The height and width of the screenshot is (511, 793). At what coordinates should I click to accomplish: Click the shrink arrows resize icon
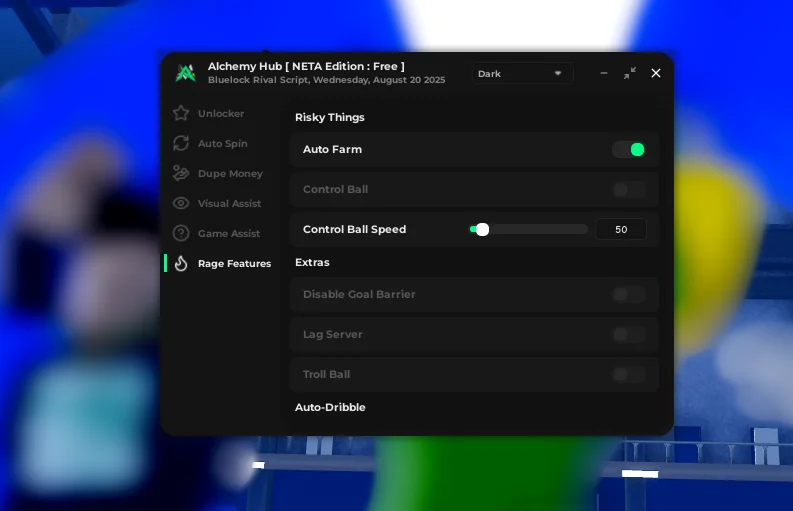(630, 73)
